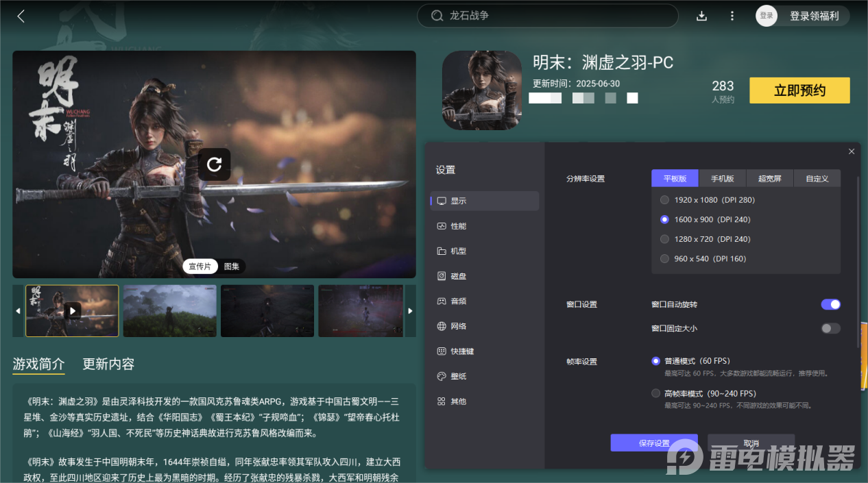Image resolution: width=868 pixels, height=483 pixels.
Task: Open the three-dot menu in the title bar
Action: point(732,15)
